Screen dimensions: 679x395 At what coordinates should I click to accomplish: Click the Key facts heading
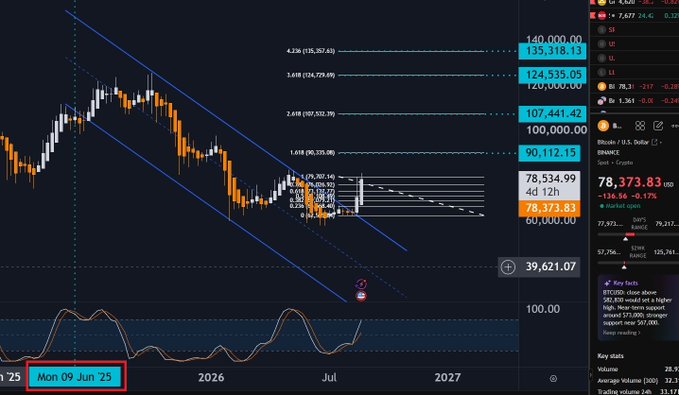point(626,283)
